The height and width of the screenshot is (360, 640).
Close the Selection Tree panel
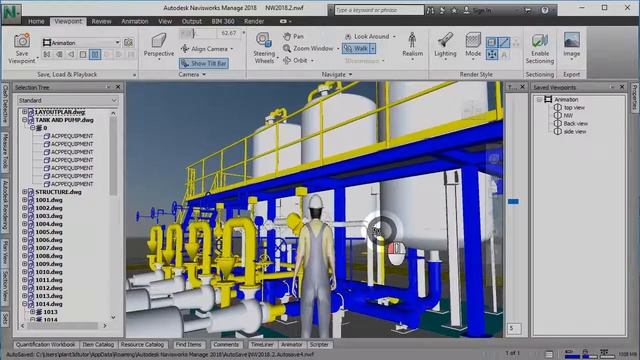click(x=118, y=87)
